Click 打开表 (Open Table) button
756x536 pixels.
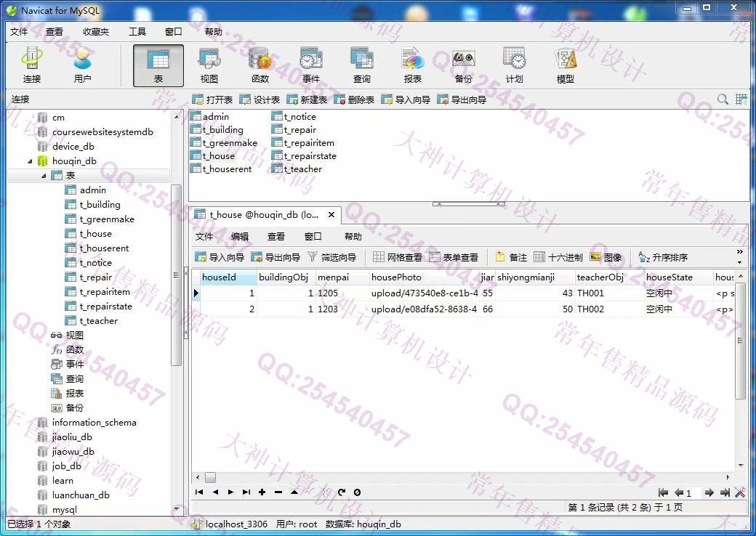pyautogui.click(x=212, y=100)
